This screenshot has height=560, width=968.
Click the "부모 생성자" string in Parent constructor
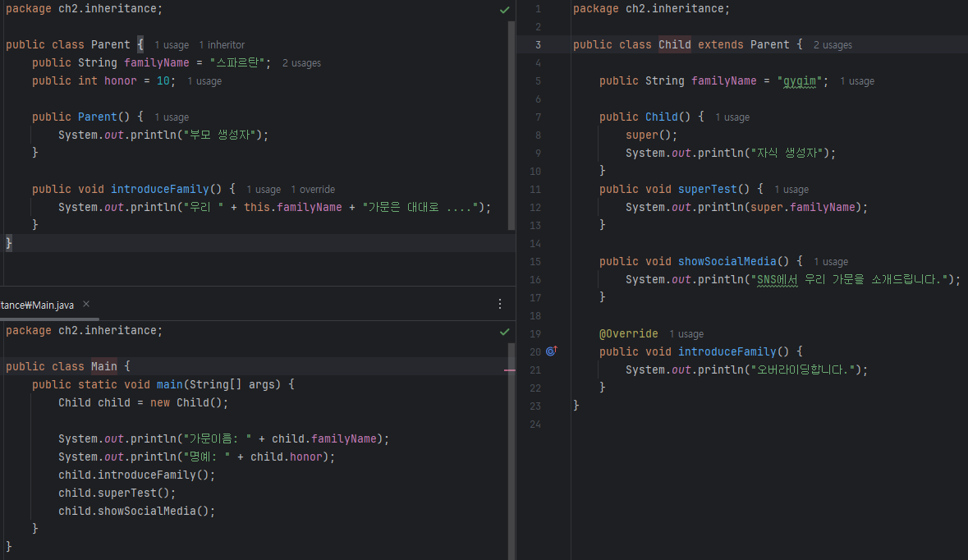(219, 135)
